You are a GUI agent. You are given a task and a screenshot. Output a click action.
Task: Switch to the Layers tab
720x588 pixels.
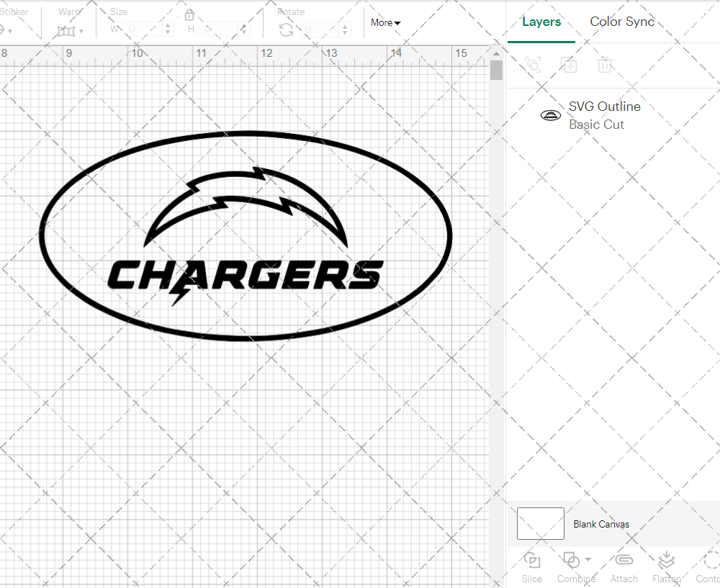point(541,22)
